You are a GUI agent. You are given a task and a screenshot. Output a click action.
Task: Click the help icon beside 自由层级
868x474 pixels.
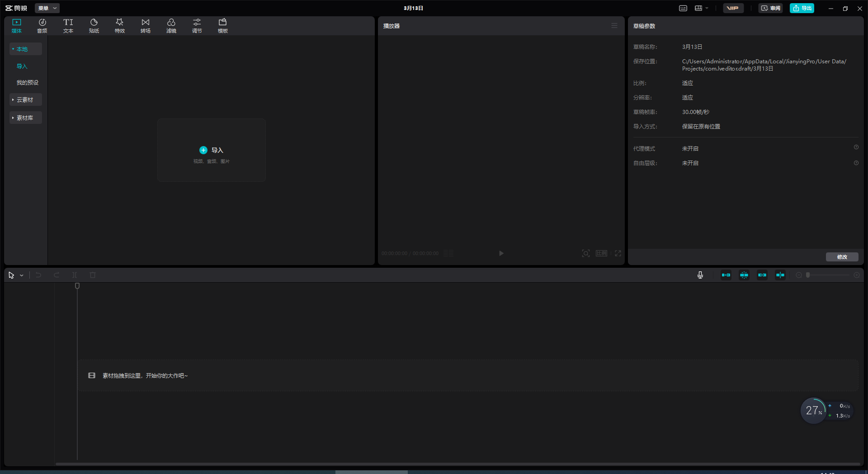click(x=856, y=163)
